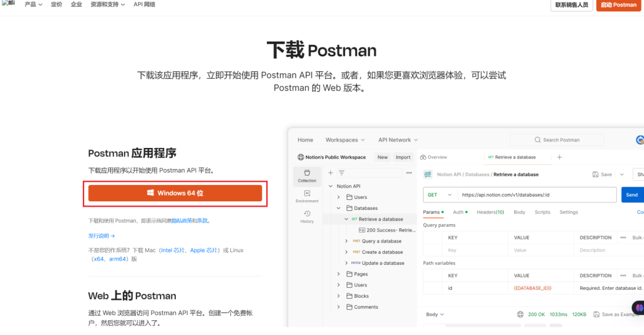Screen dimensions: 644x335
Task: Select the History sidebar icon
Action: click(x=307, y=217)
